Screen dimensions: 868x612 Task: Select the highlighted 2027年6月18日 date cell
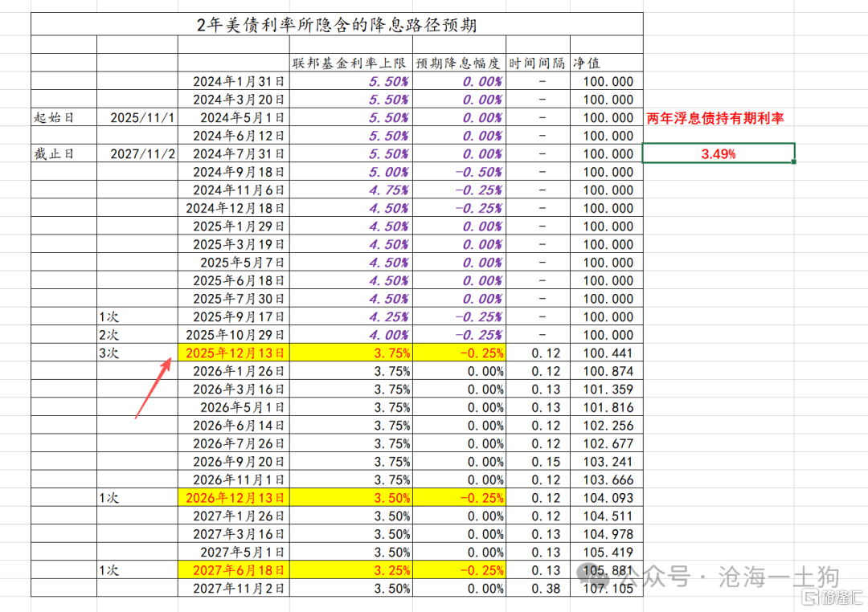pos(234,570)
